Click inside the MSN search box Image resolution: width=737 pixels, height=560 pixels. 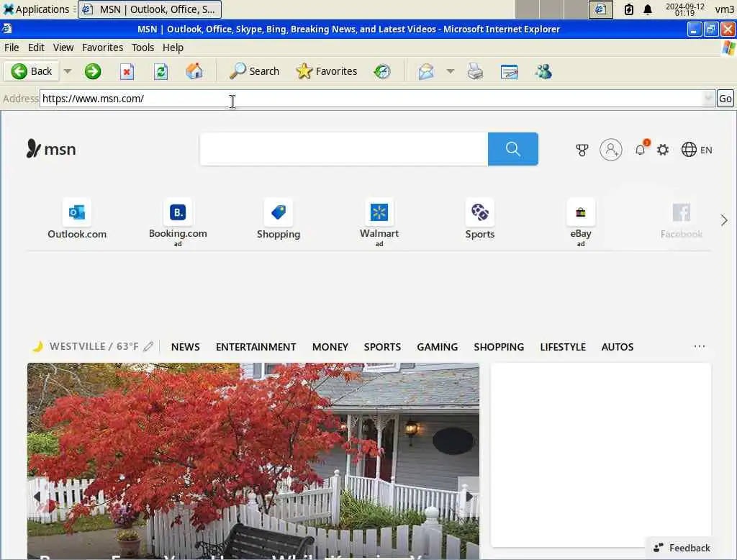coord(343,149)
